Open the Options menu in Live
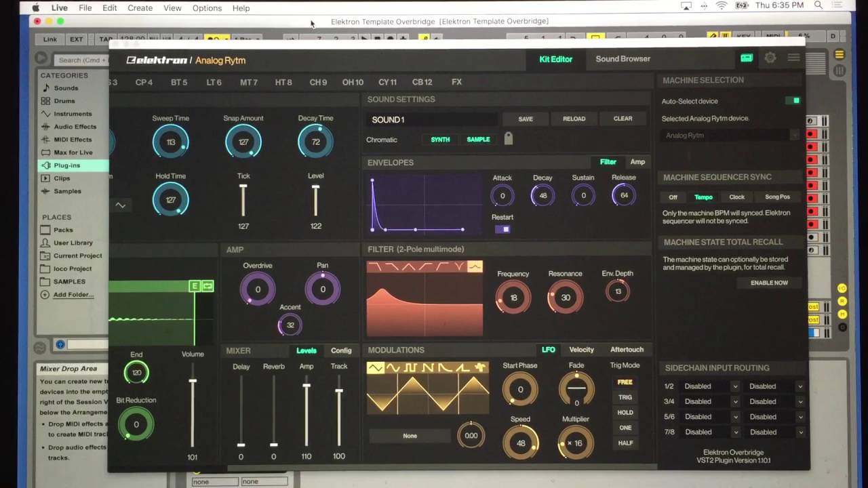This screenshot has width=868, height=488. 207,8
